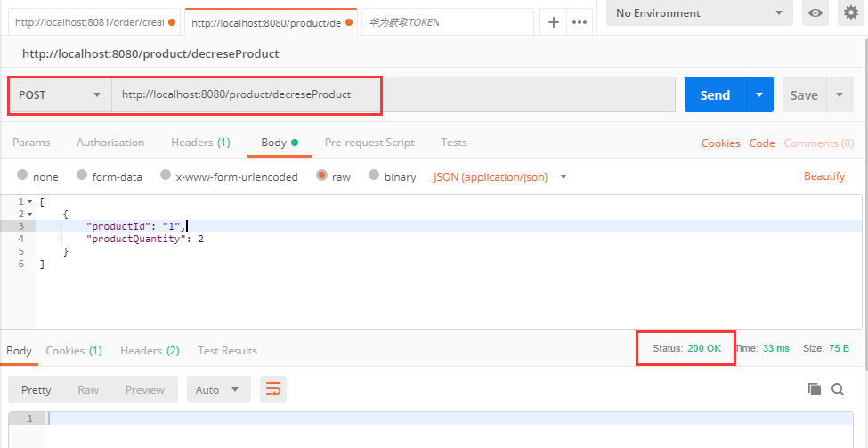Image resolution: width=868 pixels, height=448 pixels.
Task: Switch response view to Raw
Action: (88, 389)
